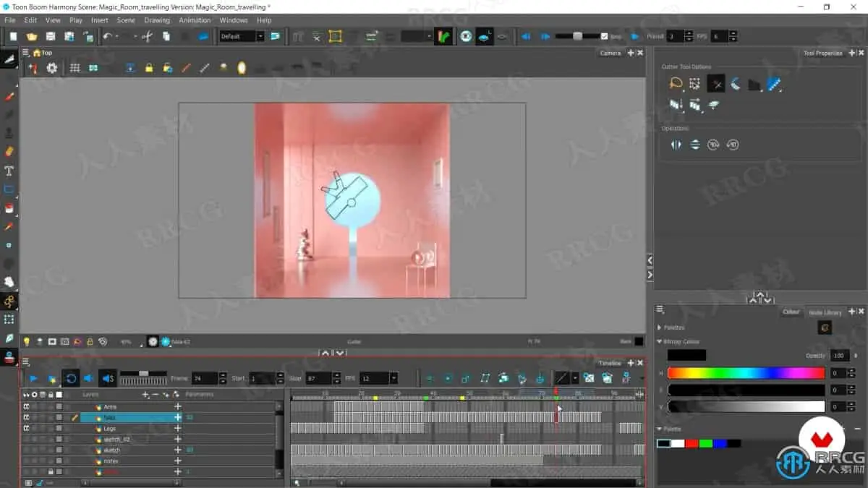Toggle colour box of sketch layer
This screenshot has height=488, width=868.
click(59, 450)
